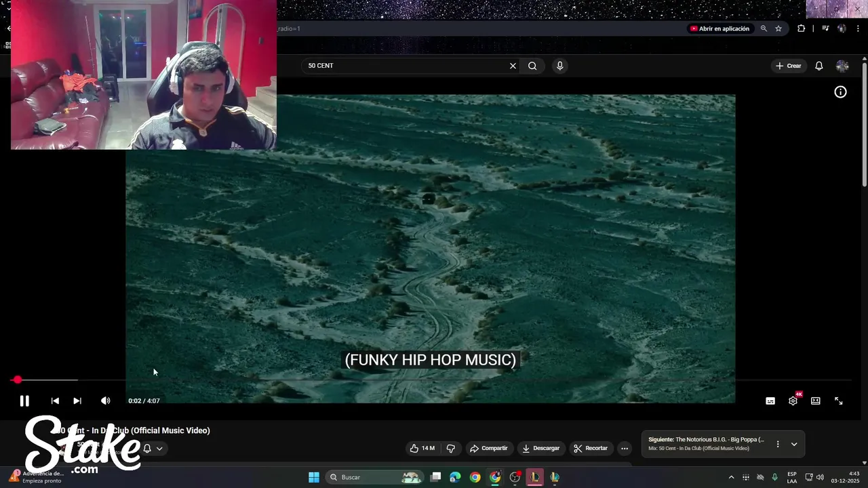Viewport: 868px width, 488px height.
Task: Expand the mix playlist panel chevron
Action: (794, 444)
